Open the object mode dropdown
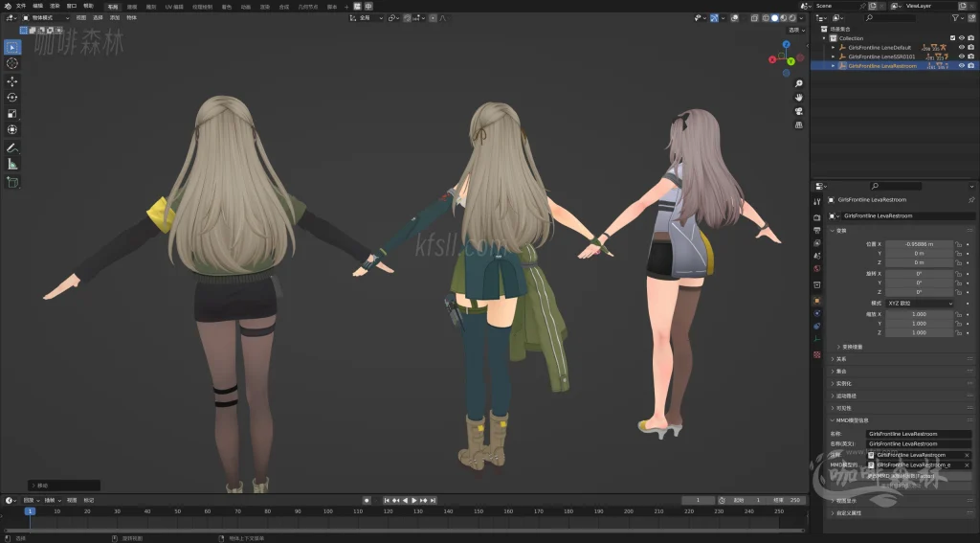Image resolution: width=980 pixels, height=543 pixels. pyautogui.click(x=46, y=18)
